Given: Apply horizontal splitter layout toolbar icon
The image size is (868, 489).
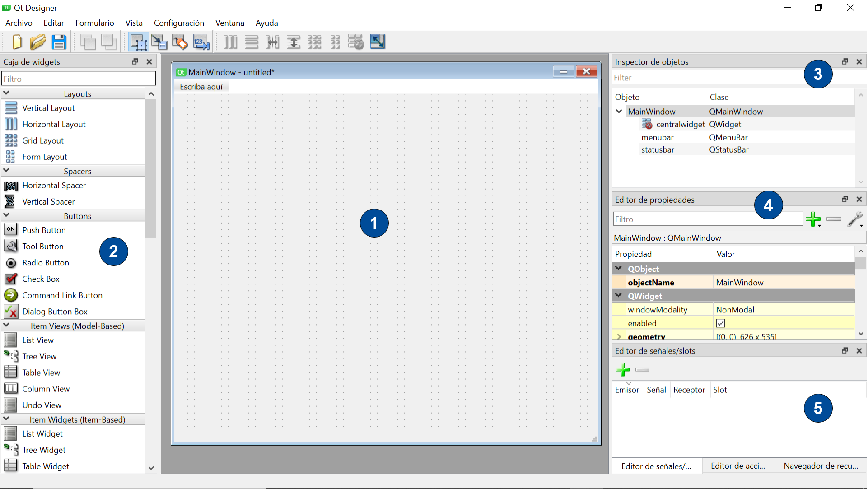Looking at the screenshot, I should pos(272,42).
